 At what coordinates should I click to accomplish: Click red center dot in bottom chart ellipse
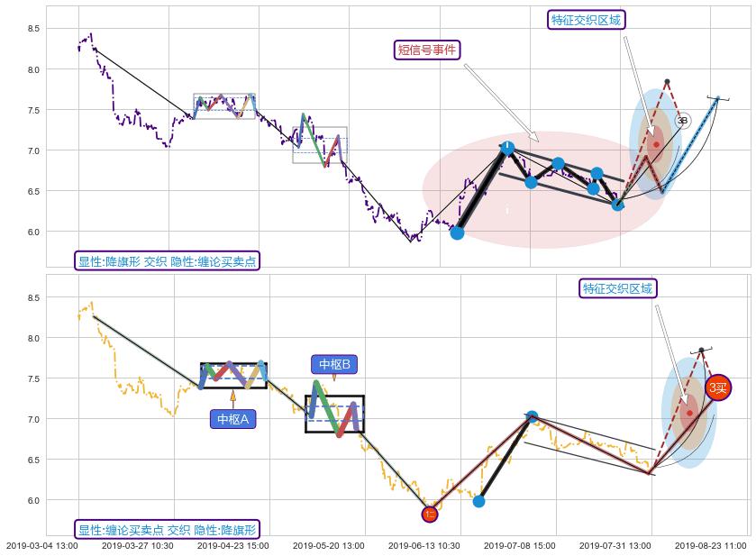pos(689,414)
